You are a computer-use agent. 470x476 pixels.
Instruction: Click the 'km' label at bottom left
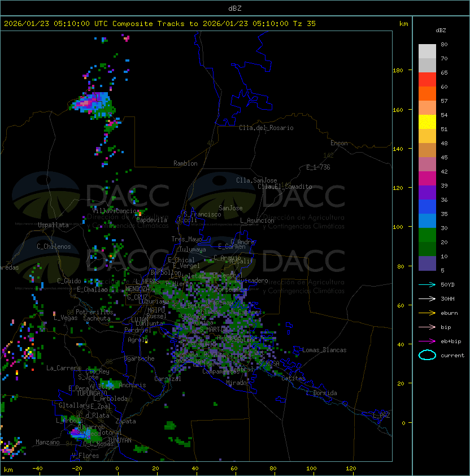coord(8,470)
